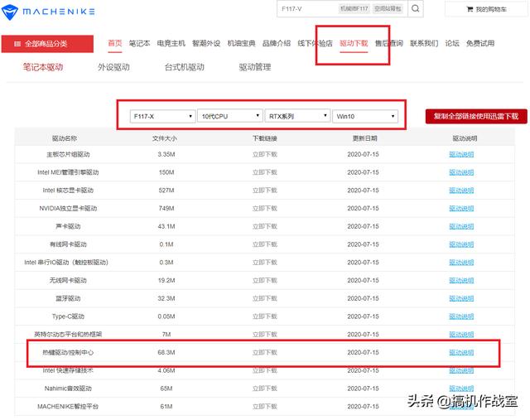Click the 更新日期 column header
The image size is (530, 420).
[x=364, y=138]
